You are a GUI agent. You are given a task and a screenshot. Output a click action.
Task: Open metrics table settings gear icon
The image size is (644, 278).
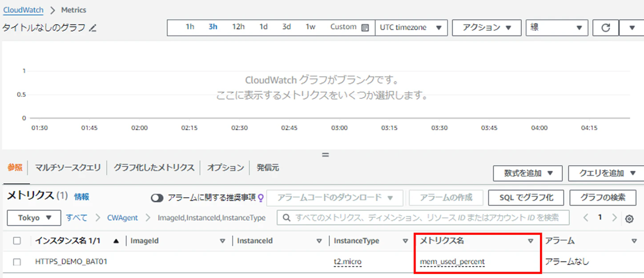pos(629,218)
